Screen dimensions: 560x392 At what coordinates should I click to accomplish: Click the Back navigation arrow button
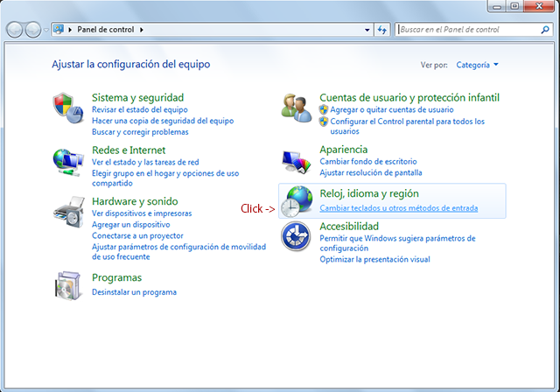(15, 30)
